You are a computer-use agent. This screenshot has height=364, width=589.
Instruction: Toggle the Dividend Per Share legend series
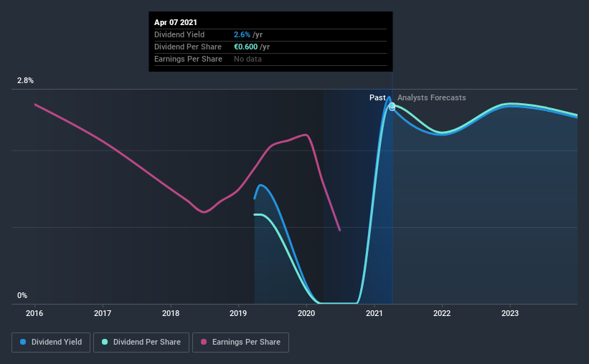coord(141,343)
